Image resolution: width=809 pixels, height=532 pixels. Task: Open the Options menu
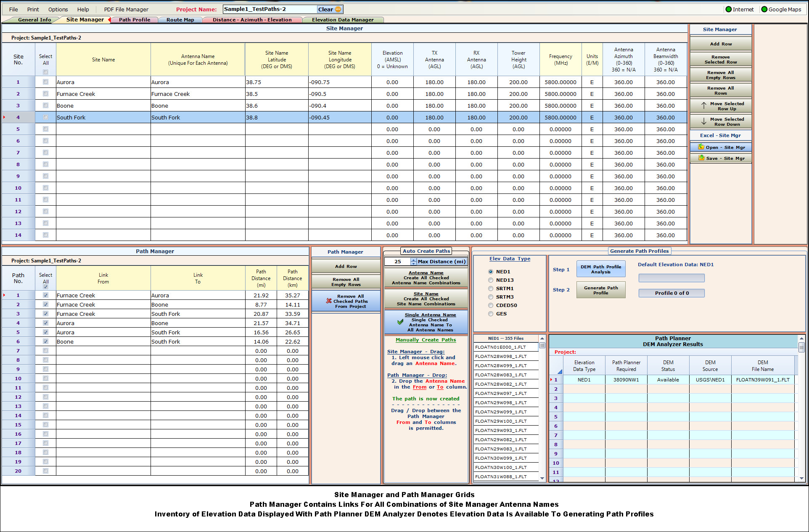[58, 9]
